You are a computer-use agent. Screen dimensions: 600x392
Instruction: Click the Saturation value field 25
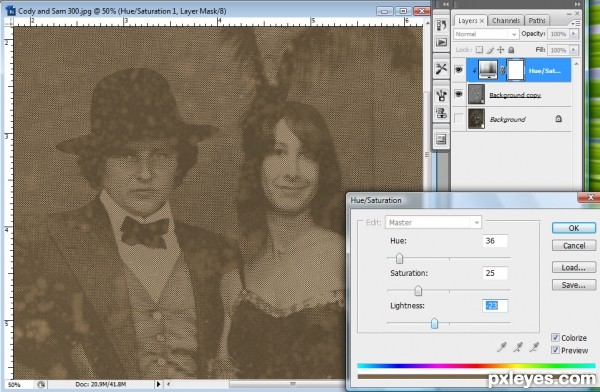click(495, 273)
